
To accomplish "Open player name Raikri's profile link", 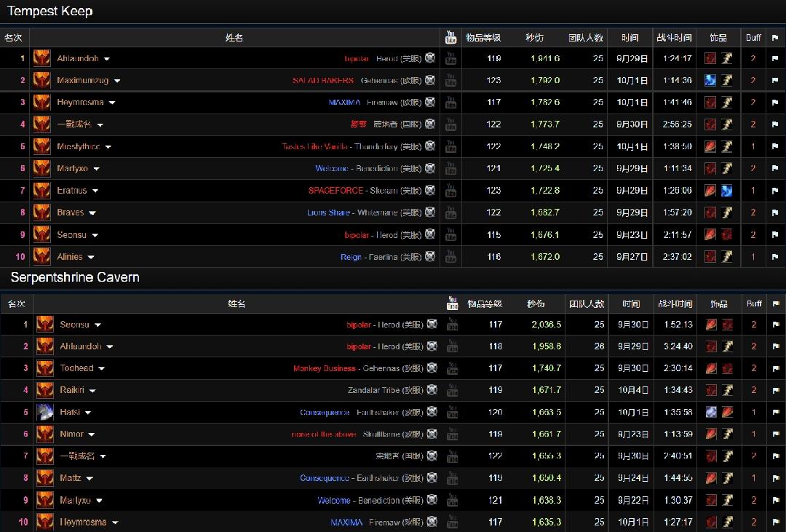I will pos(72,390).
